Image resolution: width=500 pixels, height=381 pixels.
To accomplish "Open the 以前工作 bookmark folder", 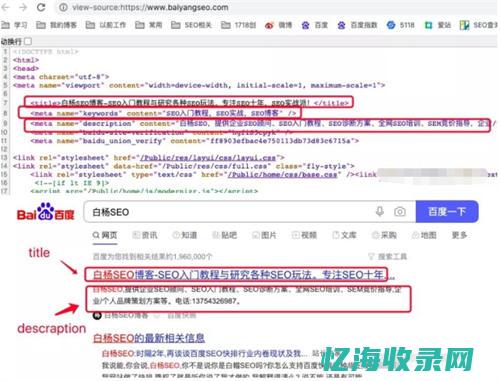I will click(x=106, y=25).
